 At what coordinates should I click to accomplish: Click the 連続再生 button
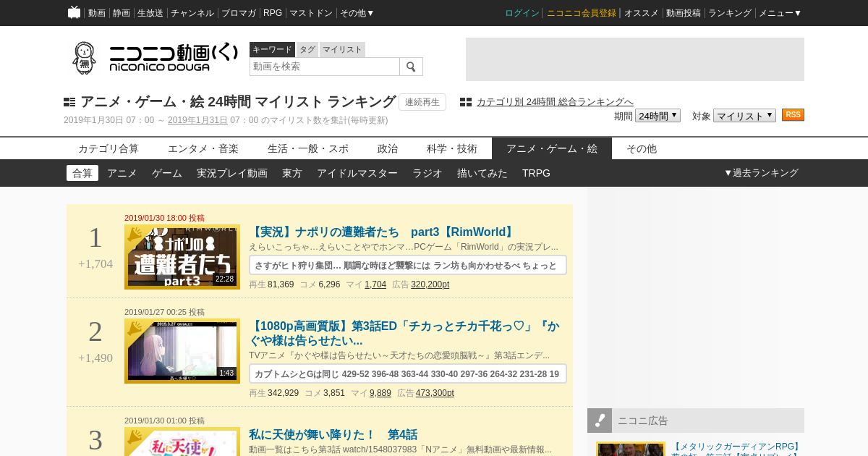(x=422, y=102)
